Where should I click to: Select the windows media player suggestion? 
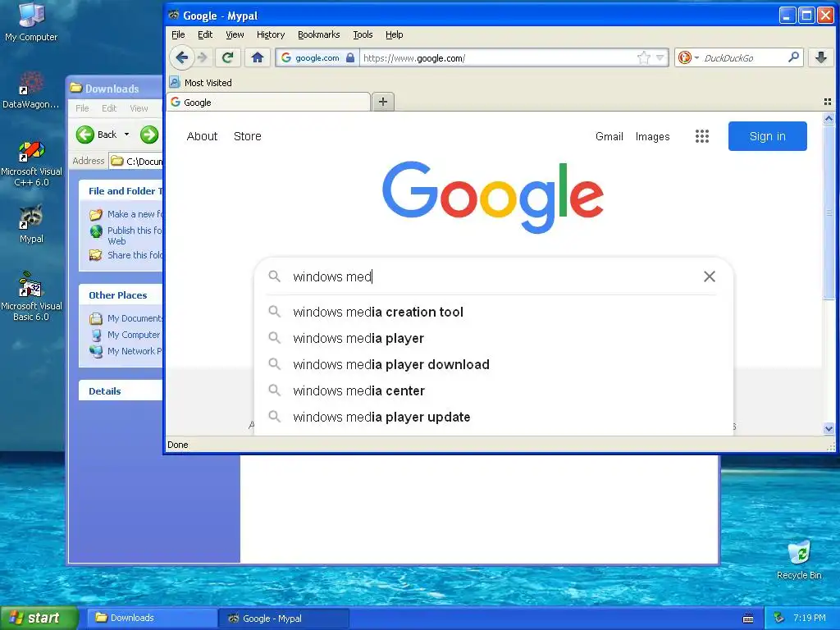pyautogui.click(x=493, y=338)
